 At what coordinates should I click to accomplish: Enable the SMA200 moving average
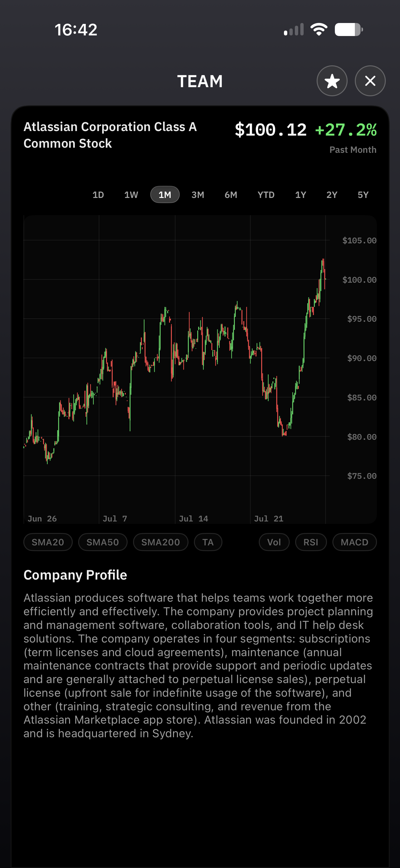pos(161,542)
